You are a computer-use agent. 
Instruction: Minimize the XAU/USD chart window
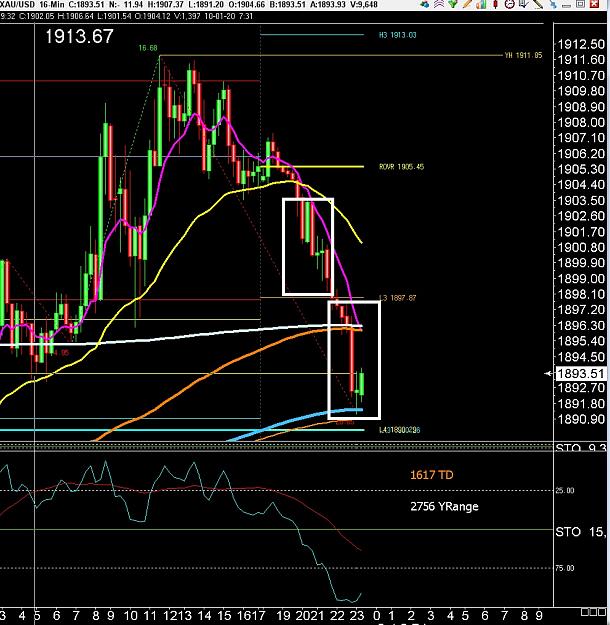point(566,5)
